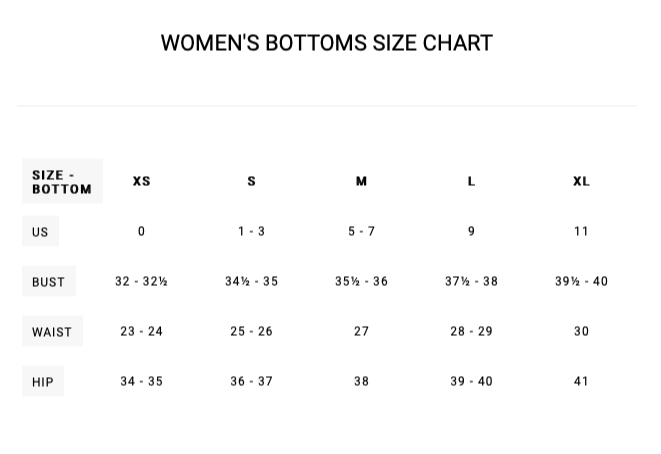Select waist measurement 30 for XL
The image size is (661, 454).
click(x=581, y=331)
